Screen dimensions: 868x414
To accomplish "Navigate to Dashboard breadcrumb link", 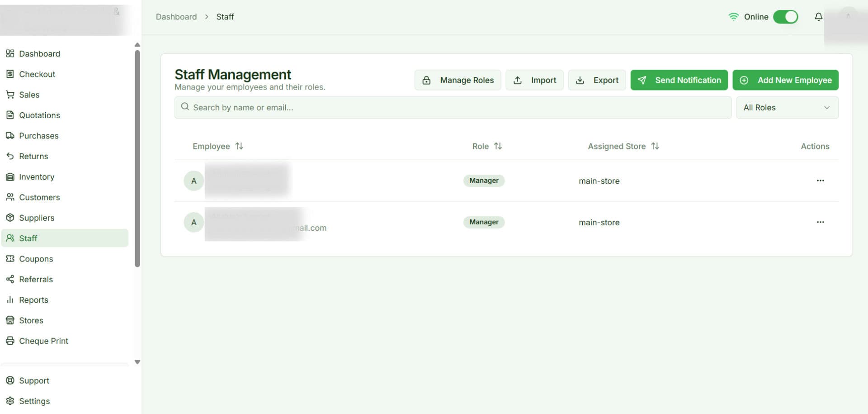I will pyautogui.click(x=176, y=17).
